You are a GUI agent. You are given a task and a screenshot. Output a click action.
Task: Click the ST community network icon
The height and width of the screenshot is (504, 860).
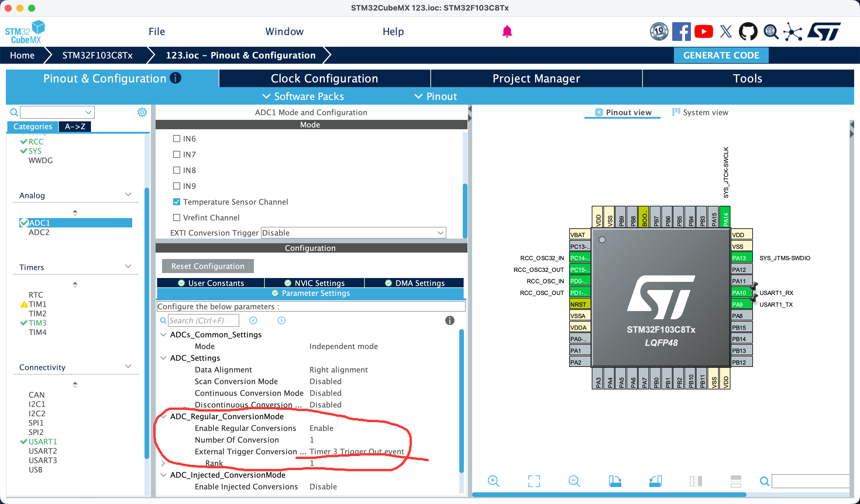click(792, 32)
